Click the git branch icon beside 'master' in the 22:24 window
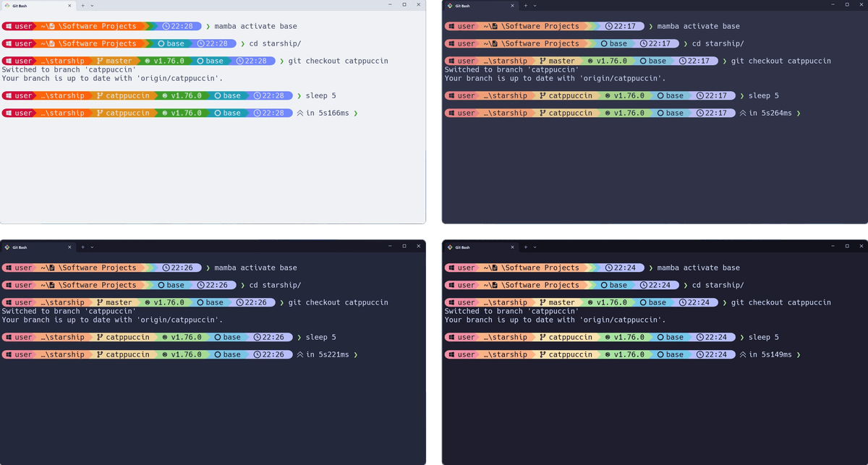Screen dimensions: 868x465 tap(542, 302)
